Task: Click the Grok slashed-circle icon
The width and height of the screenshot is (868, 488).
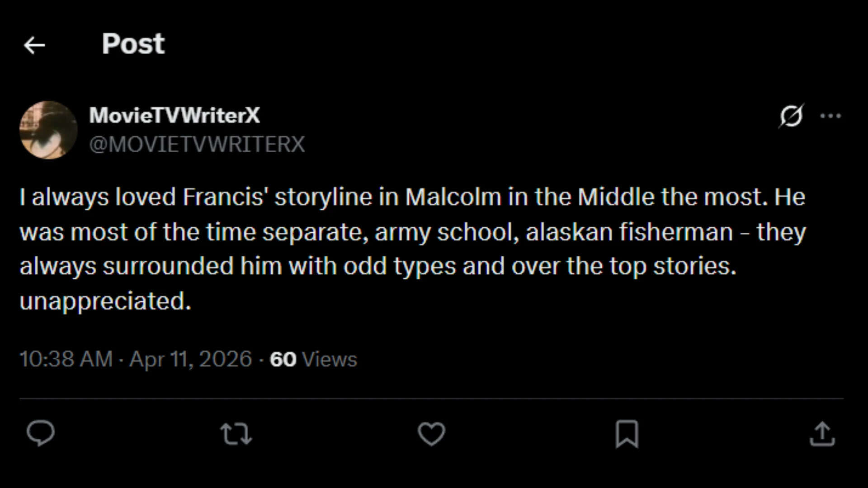Action: pyautogui.click(x=791, y=116)
